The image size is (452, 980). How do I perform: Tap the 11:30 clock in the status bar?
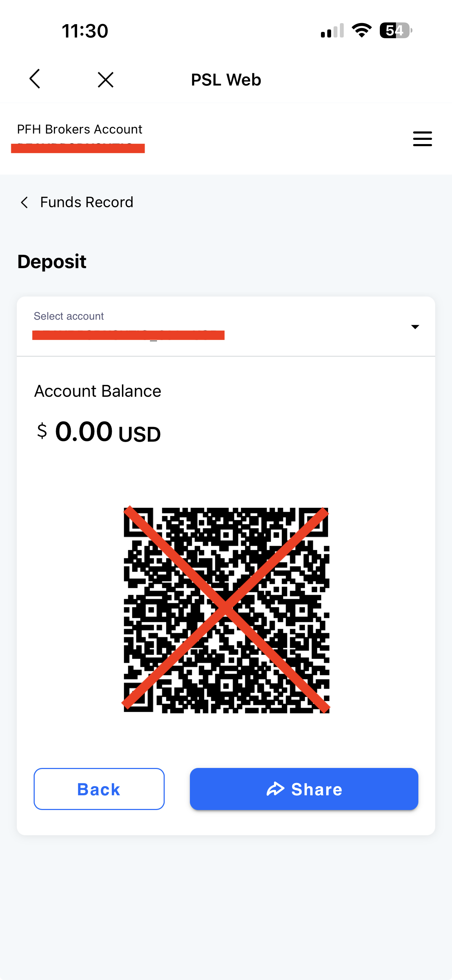85,31
